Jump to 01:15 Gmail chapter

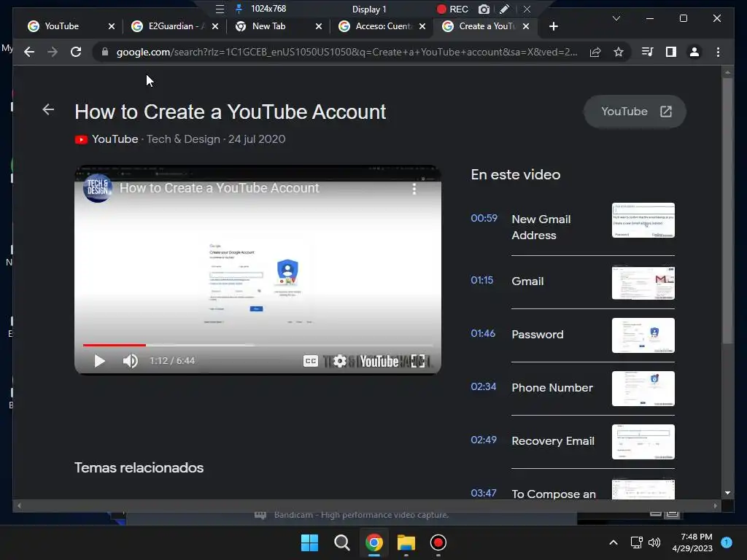573,281
